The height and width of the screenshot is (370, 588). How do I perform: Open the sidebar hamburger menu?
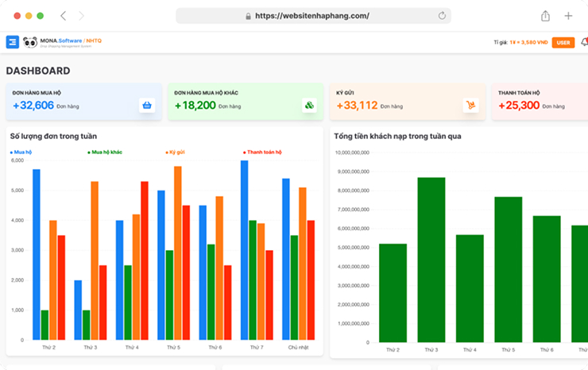coord(12,42)
